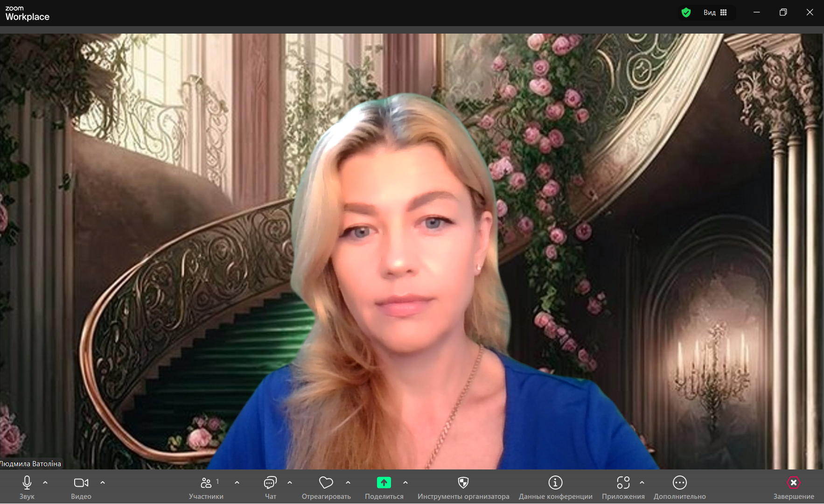Minimize the Zoom Workplace window
824x504 pixels.
757,13
